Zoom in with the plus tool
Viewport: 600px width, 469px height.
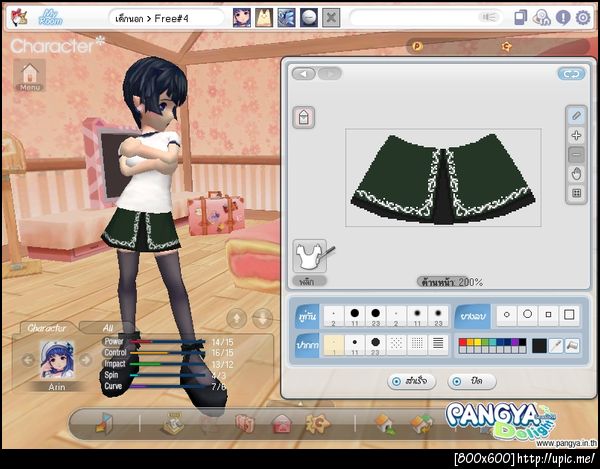[576, 135]
